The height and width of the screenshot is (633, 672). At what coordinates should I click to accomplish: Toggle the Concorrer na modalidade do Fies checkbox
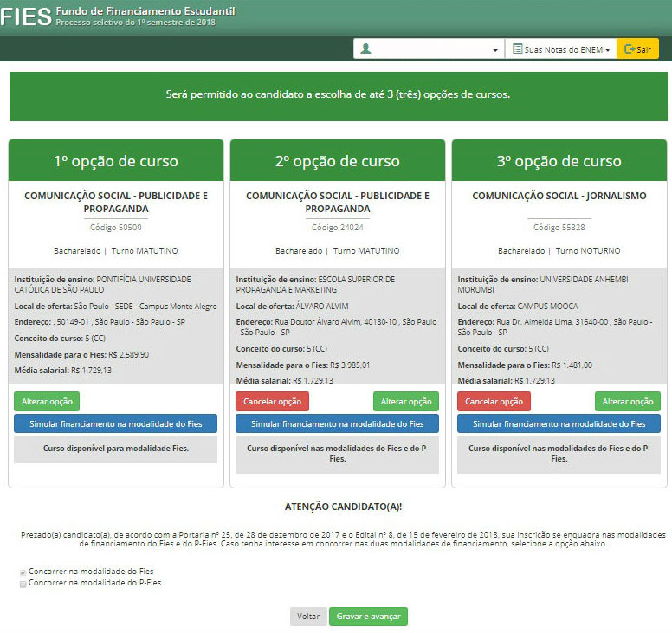click(23, 572)
